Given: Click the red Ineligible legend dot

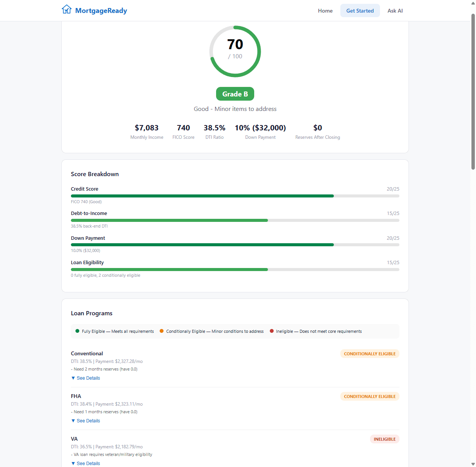Looking at the screenshot, I should click(x=271, y=331).
